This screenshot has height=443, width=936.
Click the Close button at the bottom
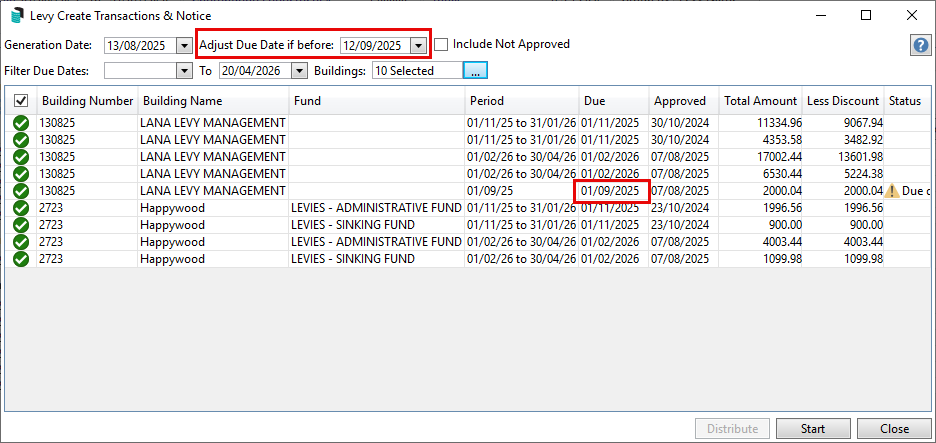point(894,429)
